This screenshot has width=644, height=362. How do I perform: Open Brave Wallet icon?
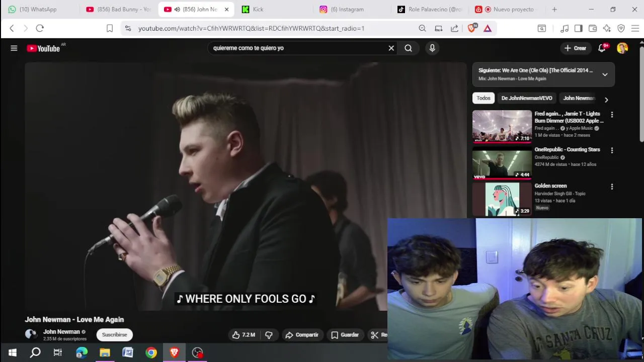593,28
